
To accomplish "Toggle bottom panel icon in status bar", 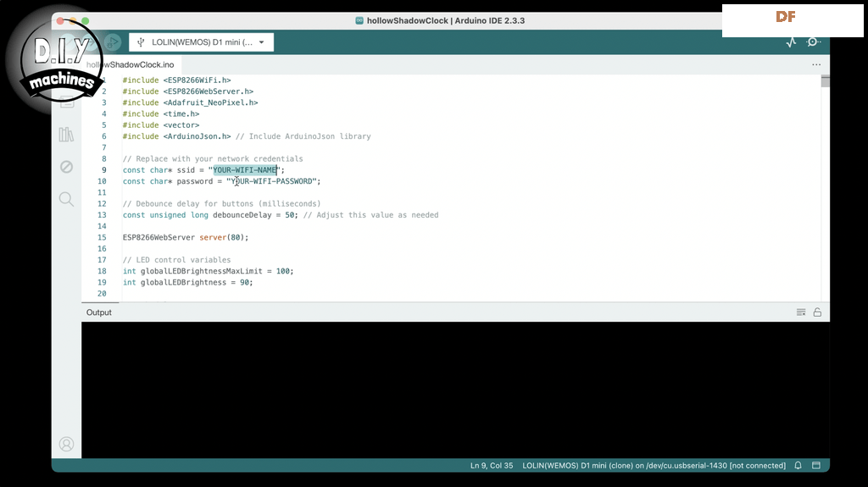I will [x=816, y=466].
